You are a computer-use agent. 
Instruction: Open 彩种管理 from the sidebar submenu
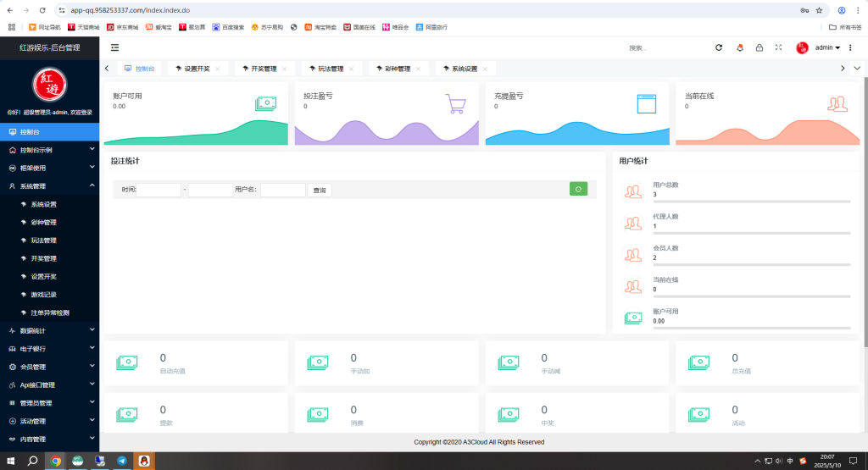tap(49, 222)
